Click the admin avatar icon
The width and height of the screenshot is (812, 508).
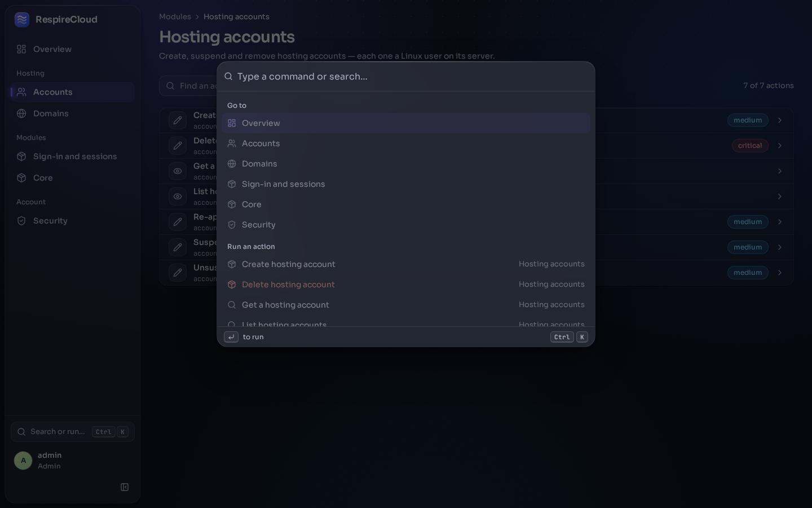[x=23, y=461]
